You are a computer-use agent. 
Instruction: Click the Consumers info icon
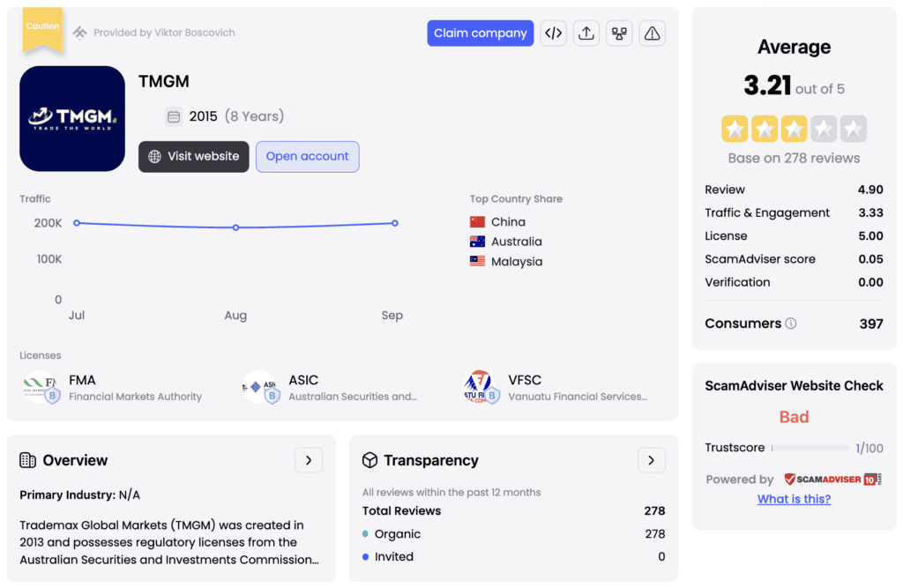pos(790,324)
